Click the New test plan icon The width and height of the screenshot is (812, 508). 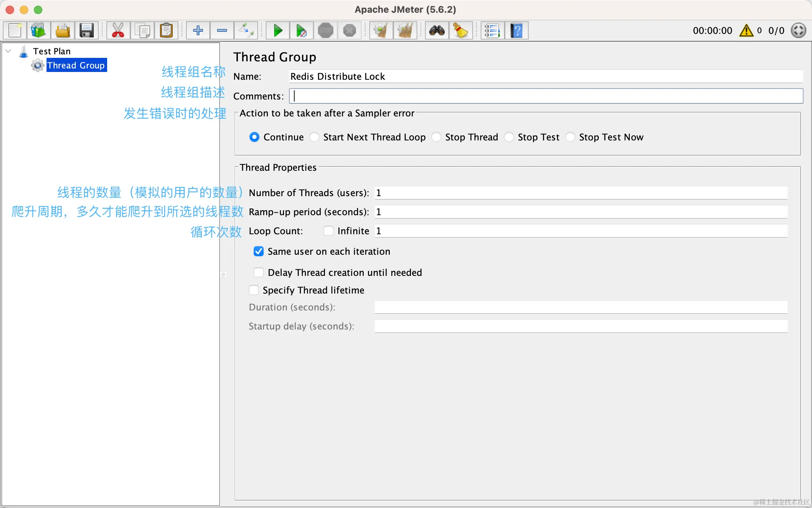pos(15,31)
